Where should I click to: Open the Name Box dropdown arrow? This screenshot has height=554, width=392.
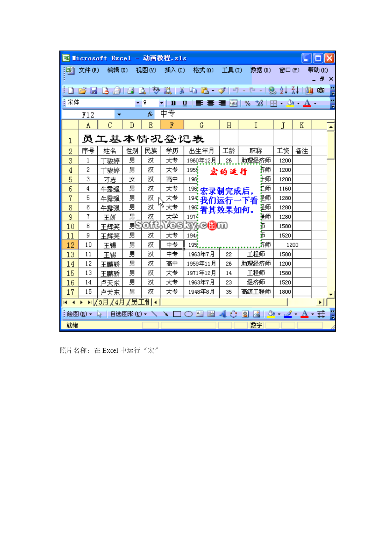pos(119,115)
